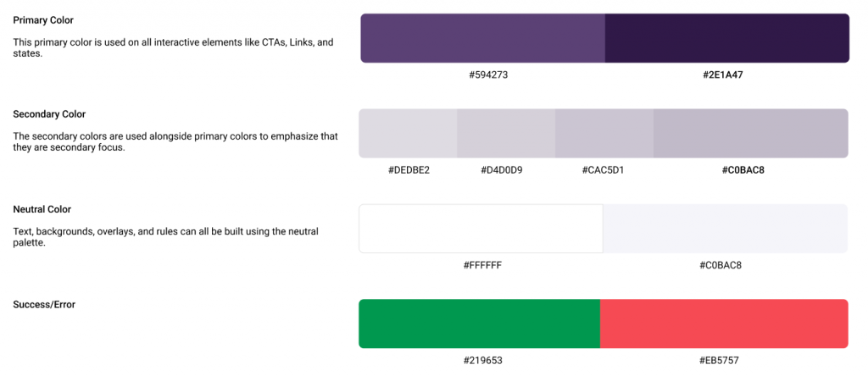The height and width of the screenshot is (376, 868).
Task: Select the dark #2E1A47 primary swatch
Action: 726,38
